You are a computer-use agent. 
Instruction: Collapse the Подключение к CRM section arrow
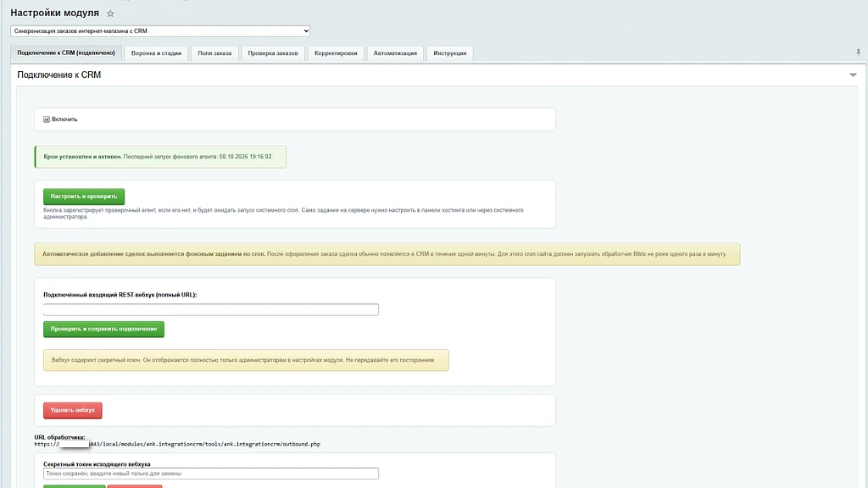[x=853, y=75]
